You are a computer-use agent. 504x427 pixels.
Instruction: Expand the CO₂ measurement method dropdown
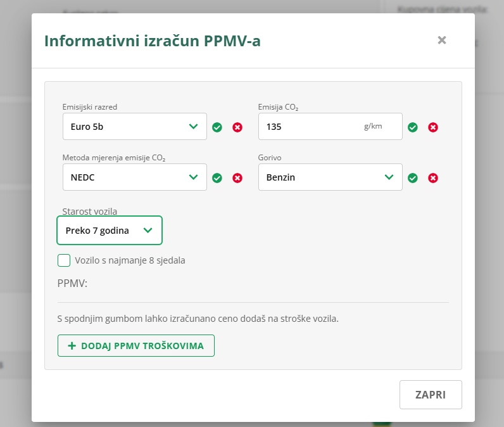coord(134,177)
